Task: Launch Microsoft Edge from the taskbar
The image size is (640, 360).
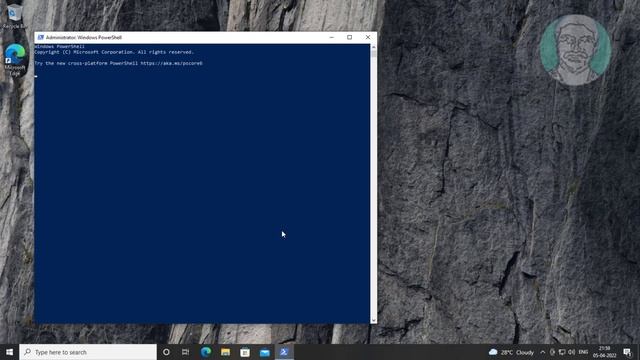Action: point(206,352)
